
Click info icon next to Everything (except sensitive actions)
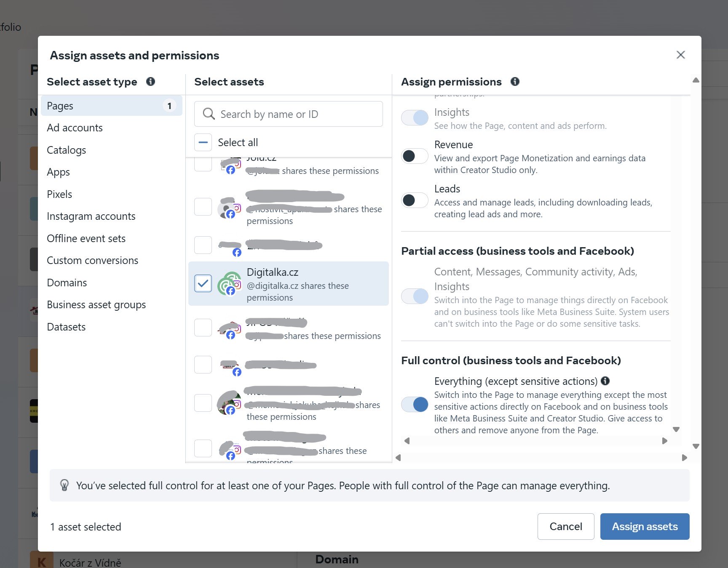click(x=605, y=381)
